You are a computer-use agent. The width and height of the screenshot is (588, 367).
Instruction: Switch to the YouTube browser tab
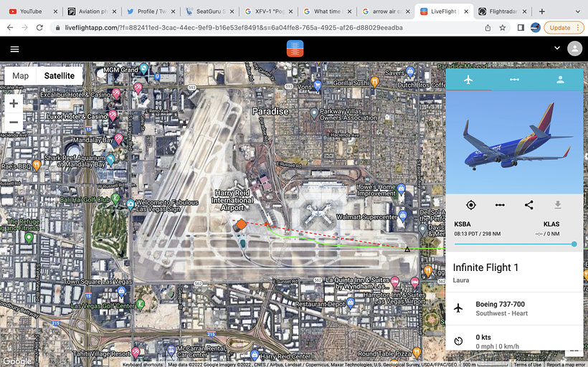point(33,11)
